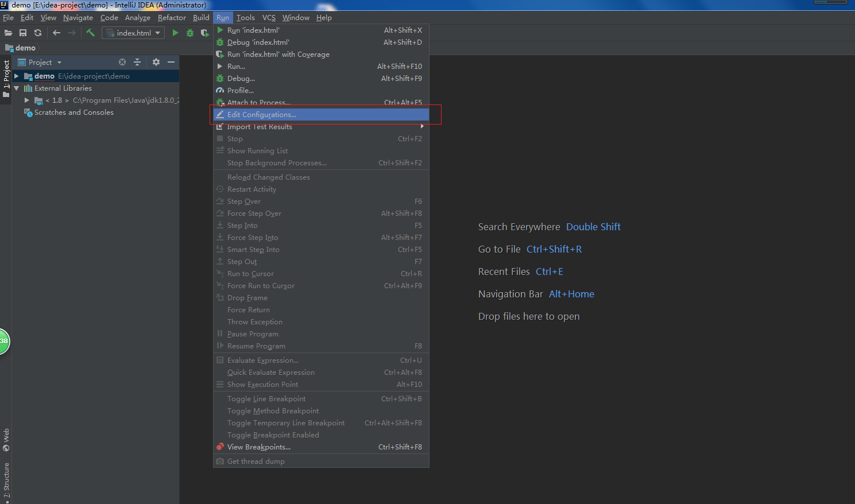Open the View menu
The height and width of the screenshot is (504, 855).
(48, 17)
